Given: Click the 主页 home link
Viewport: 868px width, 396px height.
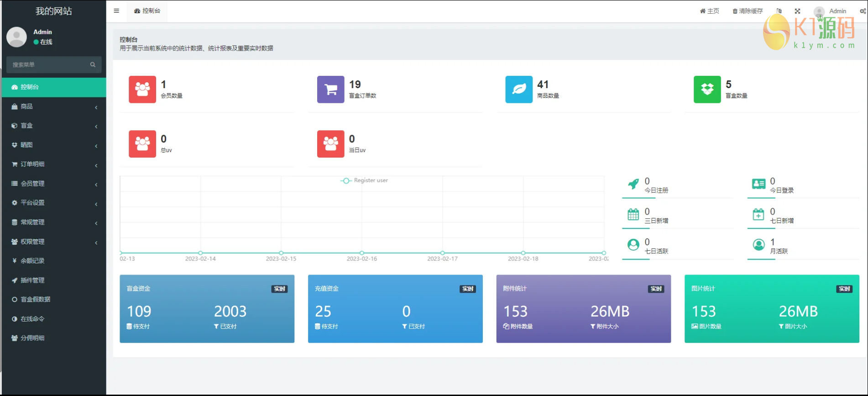Looking at the screenshot, I should [710, 11].
